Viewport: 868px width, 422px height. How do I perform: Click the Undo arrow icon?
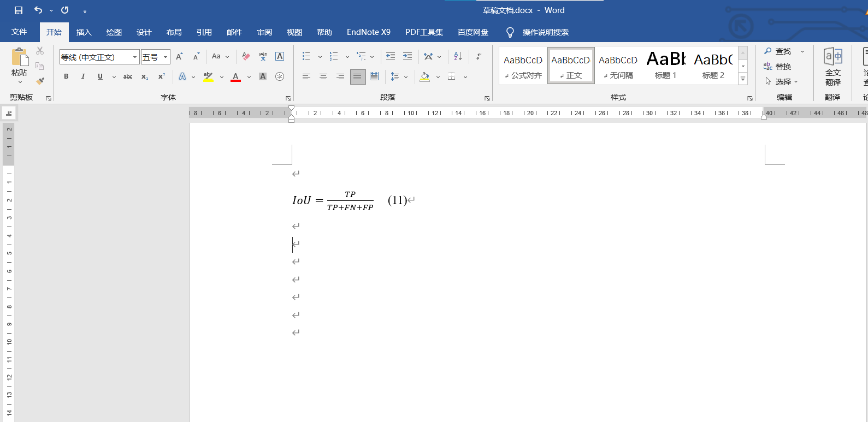pyautogui.click(x=38, y=10)
